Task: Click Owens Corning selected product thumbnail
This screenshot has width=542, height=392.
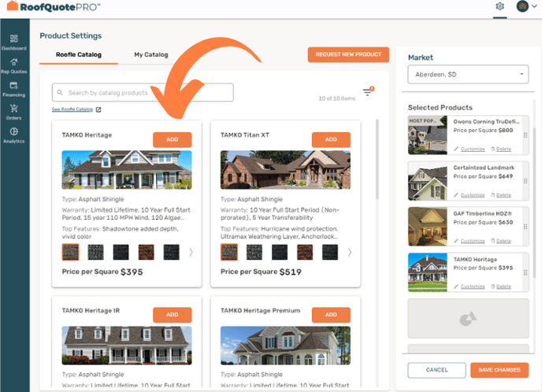Action: 428,135
